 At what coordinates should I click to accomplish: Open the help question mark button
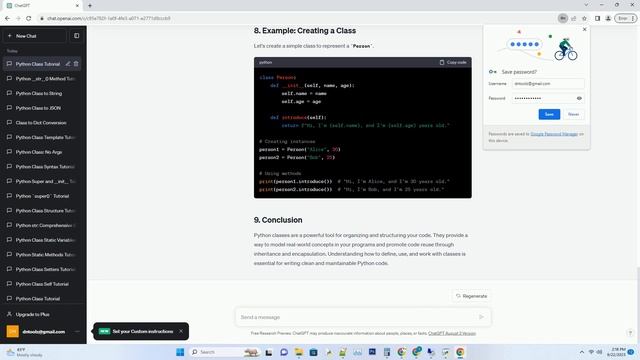coord(630,333)
